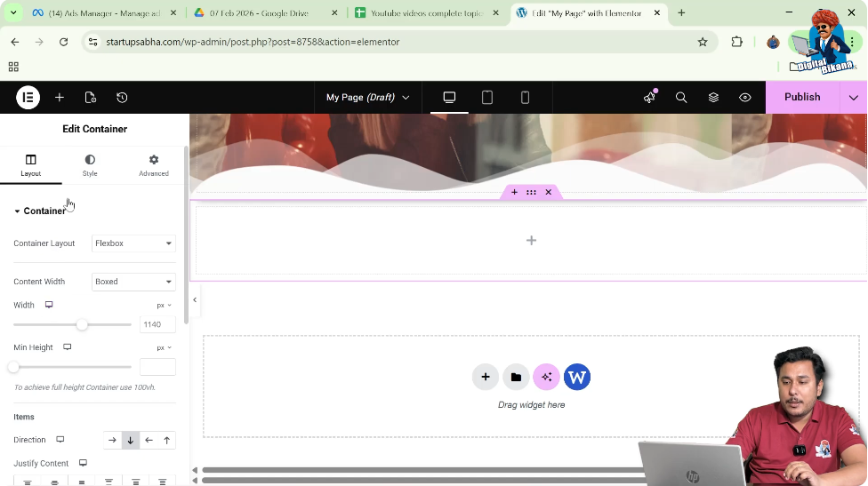Image resolution: width=868 pixels, height=486 pixels.
Task: Delete container using the X handle
Action: point(549,192)
